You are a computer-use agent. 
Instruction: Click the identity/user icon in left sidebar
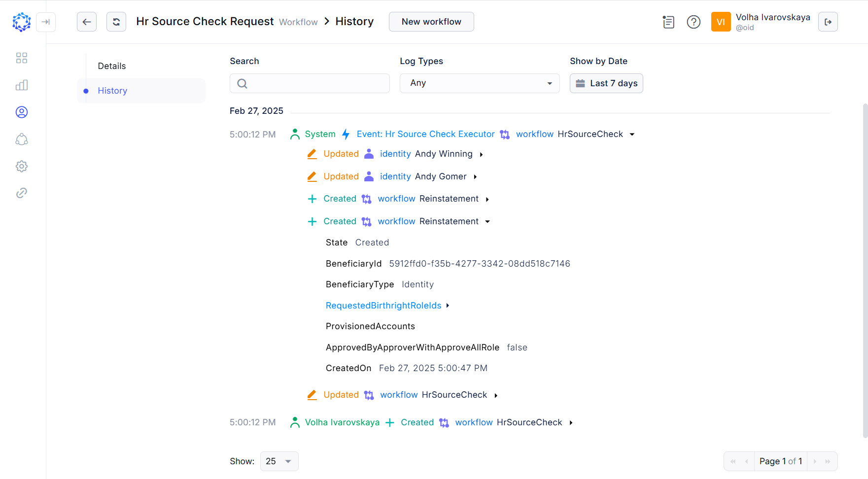pos(22,112)
